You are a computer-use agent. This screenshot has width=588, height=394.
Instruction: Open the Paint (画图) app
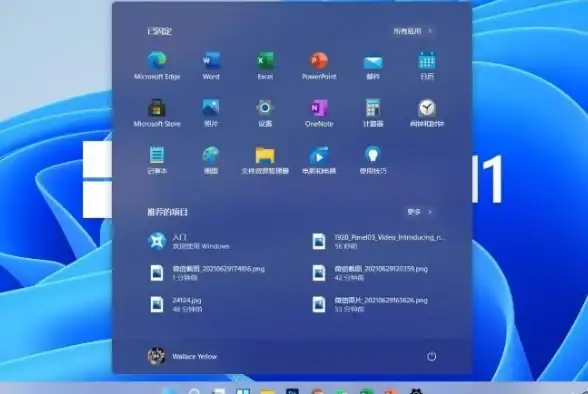coord(211,160)
